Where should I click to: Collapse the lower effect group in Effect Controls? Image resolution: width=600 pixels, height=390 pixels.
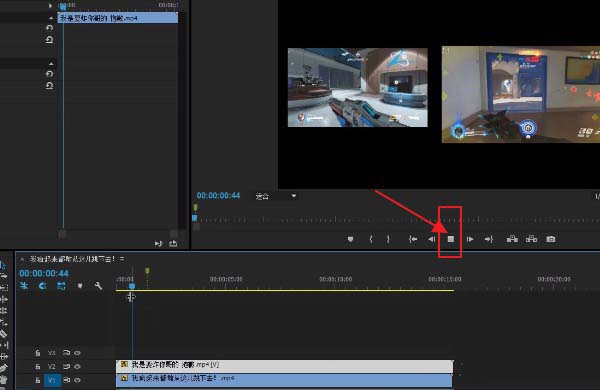51,64
